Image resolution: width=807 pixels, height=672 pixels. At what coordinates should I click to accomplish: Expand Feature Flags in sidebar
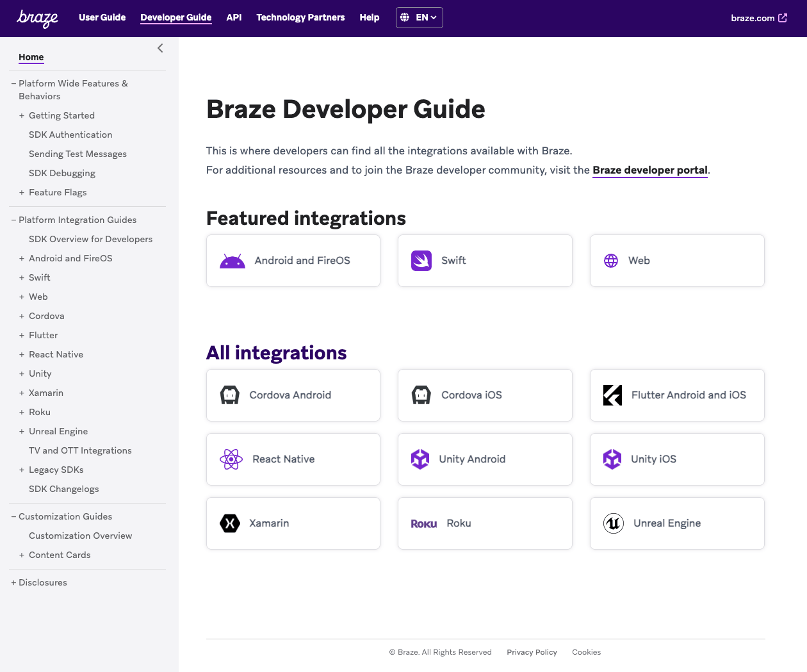pyautogui.click(x=22, y=192)
